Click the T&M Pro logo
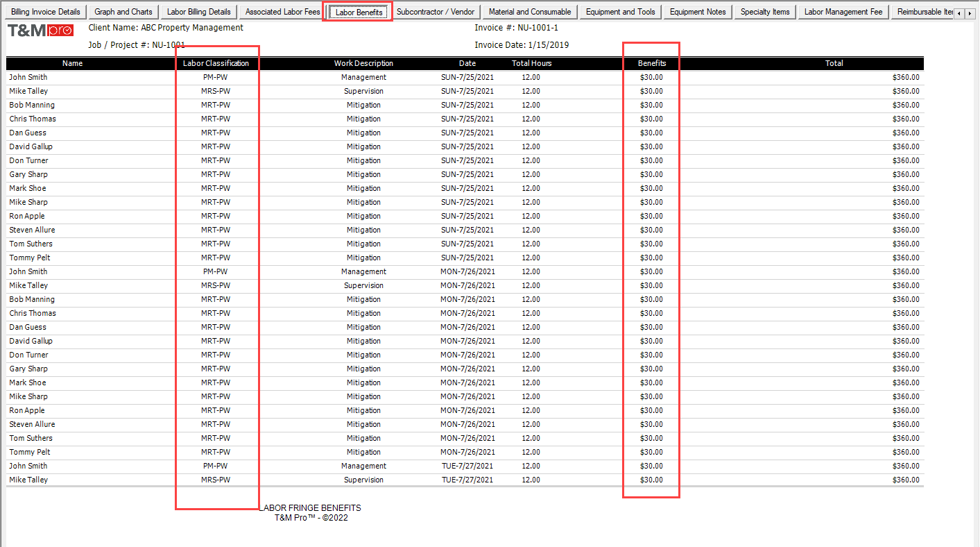The height and width of the screenshot is (547, 980). pos(40,30)
